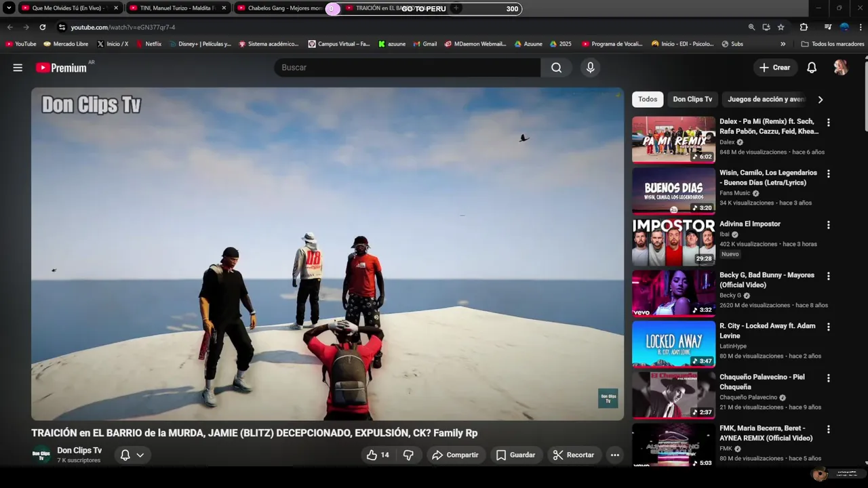Screen dimensions: 868x488
Task: Open Subs bookmark
Action: [x=732, y=44]
